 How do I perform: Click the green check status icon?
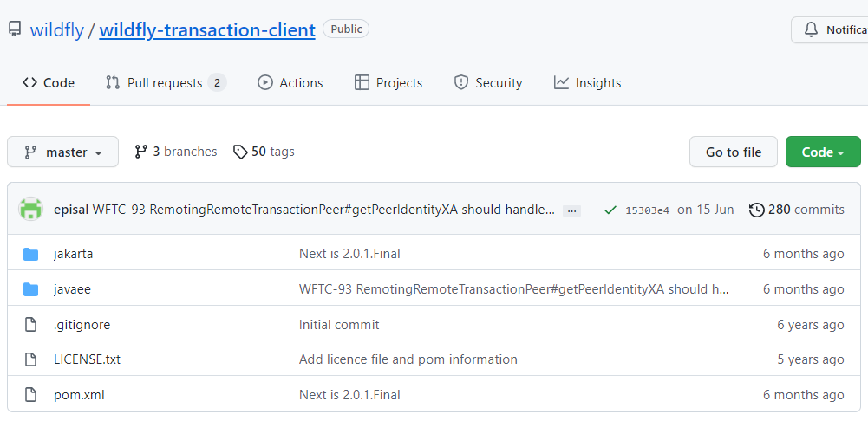tap(610, 210)
